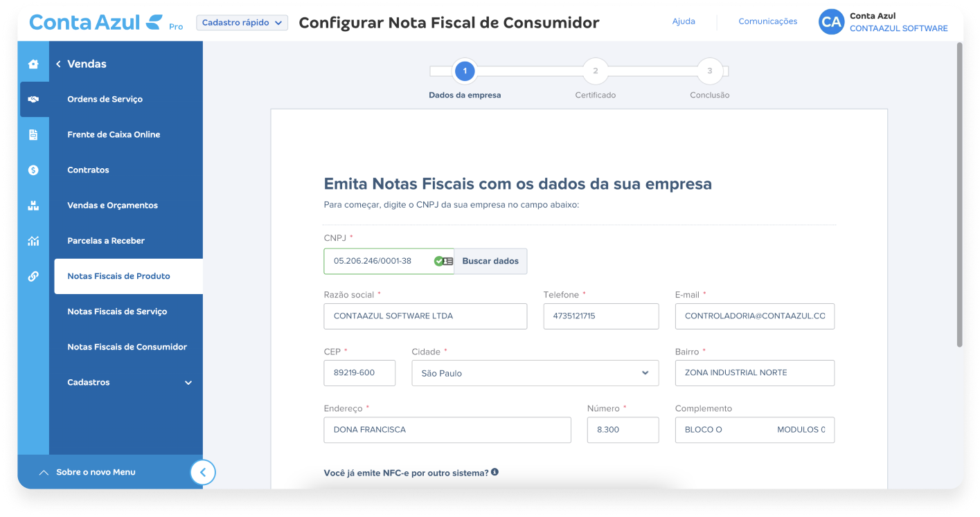The image size is (980, 517).
Task: Open the document icon in sidebar
Action: pos(33,135)
